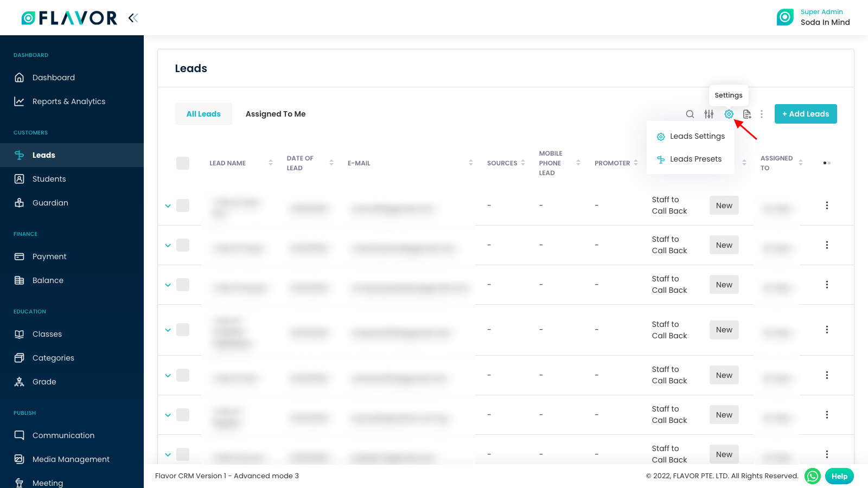Click the Settings gear above the table
The image size is (868, 488).
[729, 114]
